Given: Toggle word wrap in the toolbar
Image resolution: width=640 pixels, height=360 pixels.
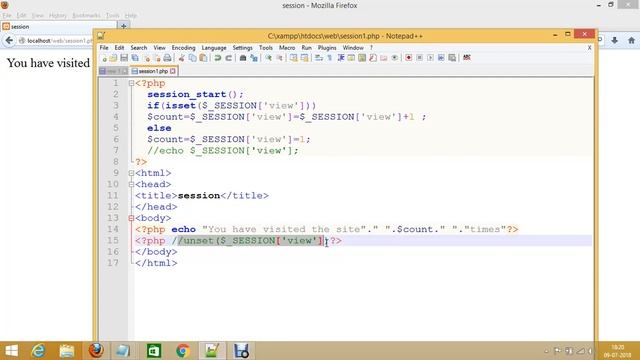Looking at the screenshot, I should (x=319, y=58).
